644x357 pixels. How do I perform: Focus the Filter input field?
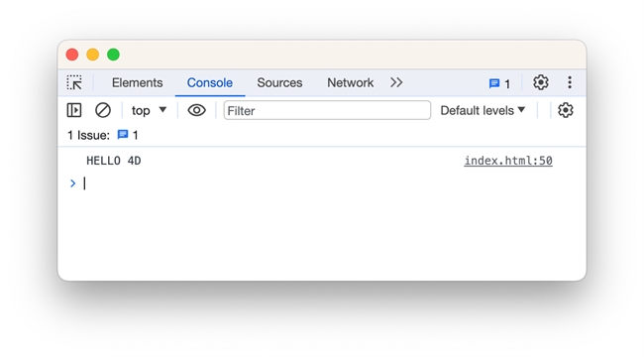(x=327, y=110)
